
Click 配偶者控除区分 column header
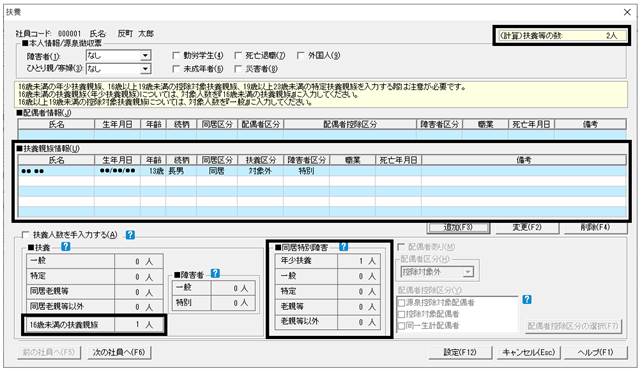350,124
